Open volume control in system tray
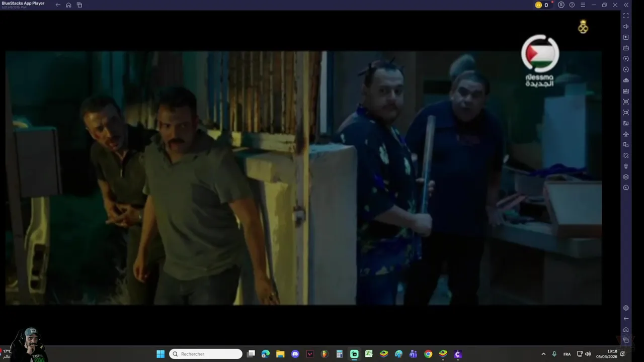Image resolution: width=644 pixels, height=362 pixels. coord(588,354)
